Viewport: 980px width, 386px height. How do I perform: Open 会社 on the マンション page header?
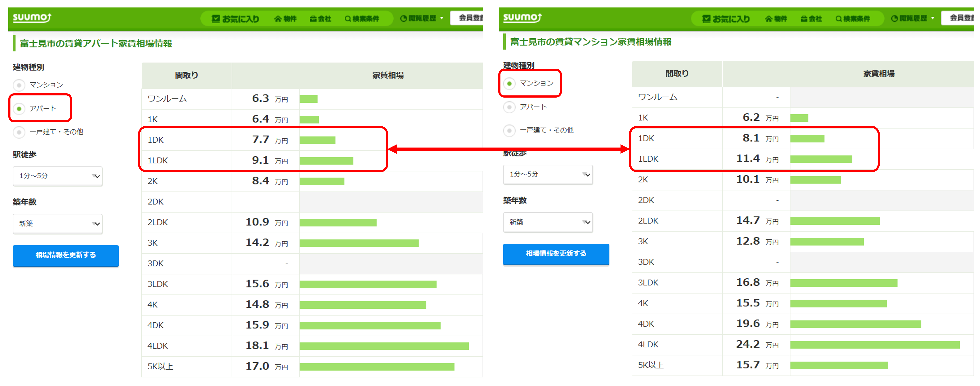coord(811,19)
